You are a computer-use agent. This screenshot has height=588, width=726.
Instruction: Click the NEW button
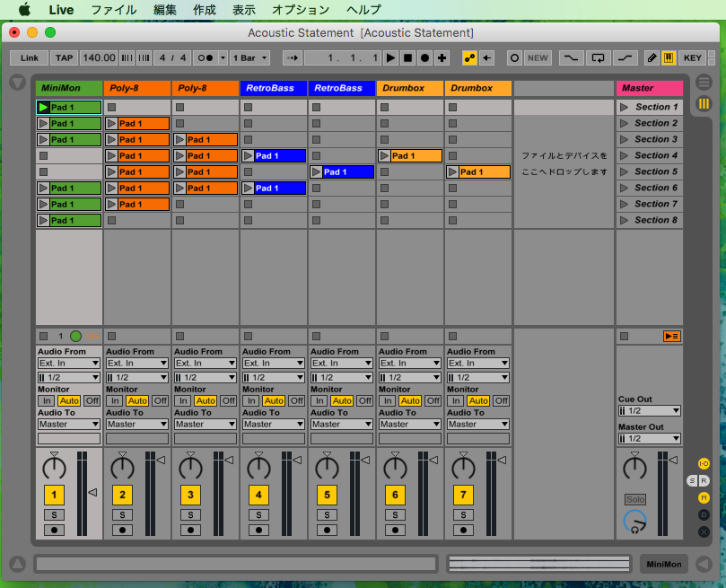coord(538,57)
